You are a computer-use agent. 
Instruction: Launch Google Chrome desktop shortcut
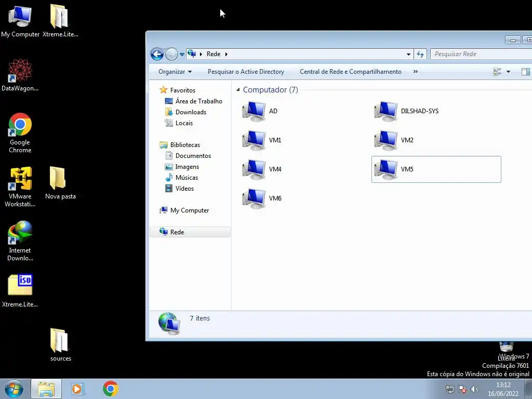[20, 132]
